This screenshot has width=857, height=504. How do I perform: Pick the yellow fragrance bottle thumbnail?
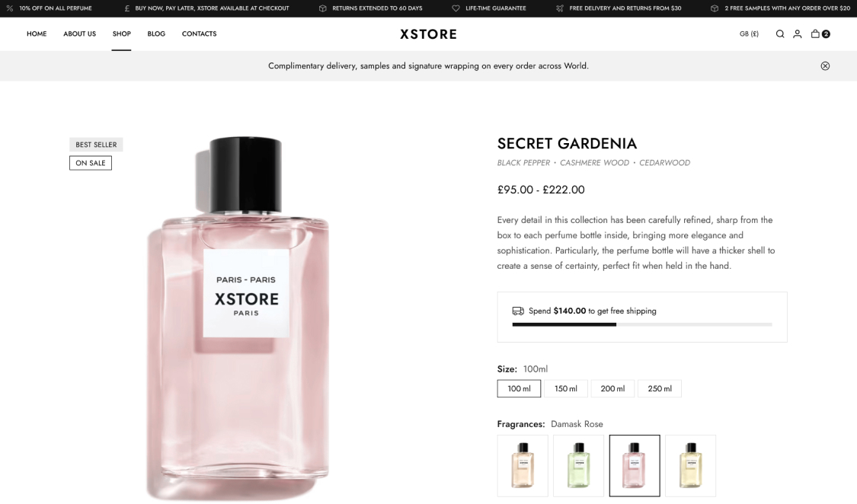click(690, 465)
